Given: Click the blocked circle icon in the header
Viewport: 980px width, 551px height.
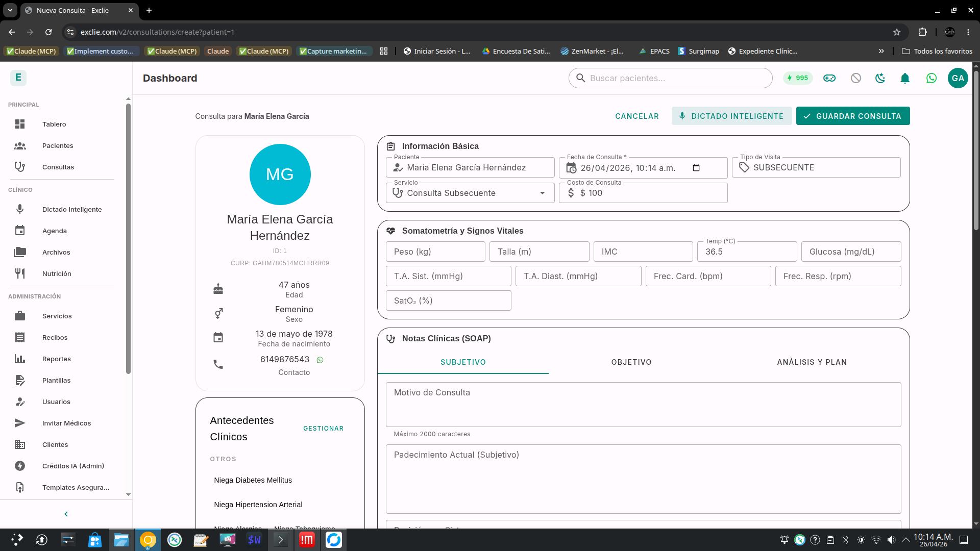Looking at the screenshot, I should 856,78.
